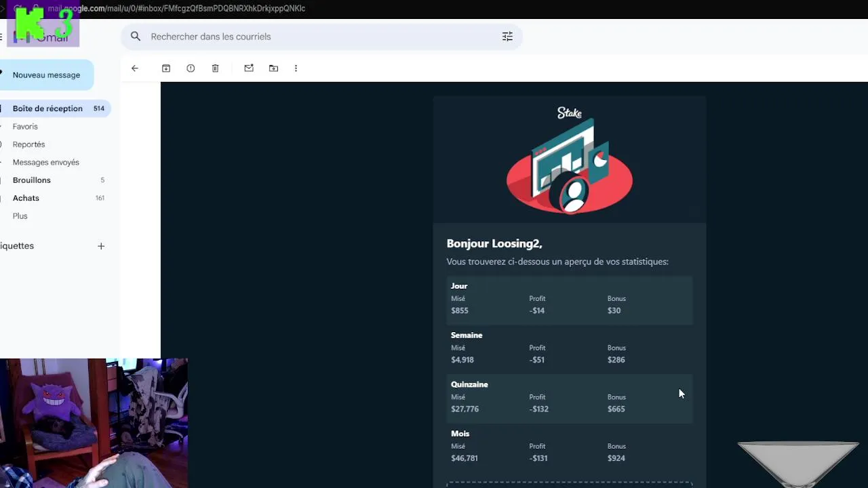Open the Move to folder icon
This screenshot has height=488, width=868.
click(273, 68)
